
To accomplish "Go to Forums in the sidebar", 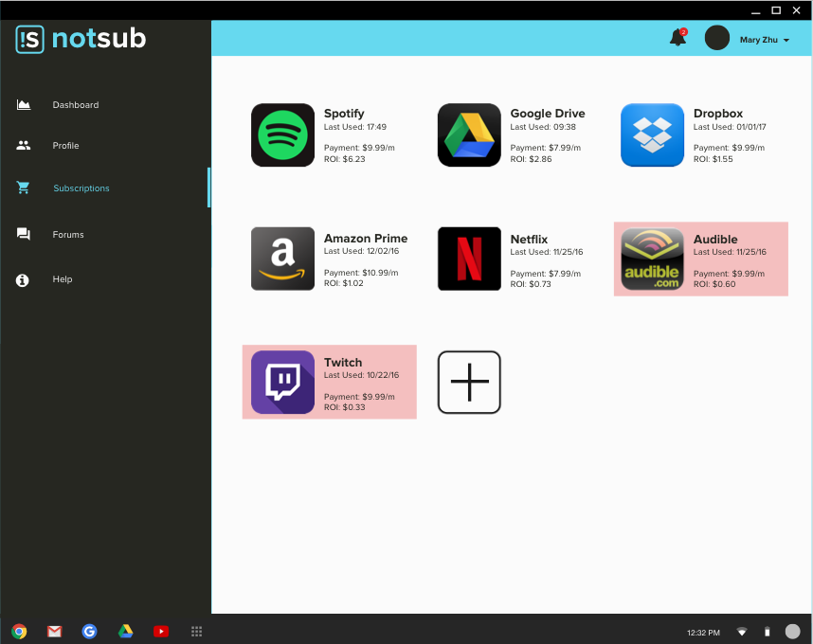I will pos(68,235).
